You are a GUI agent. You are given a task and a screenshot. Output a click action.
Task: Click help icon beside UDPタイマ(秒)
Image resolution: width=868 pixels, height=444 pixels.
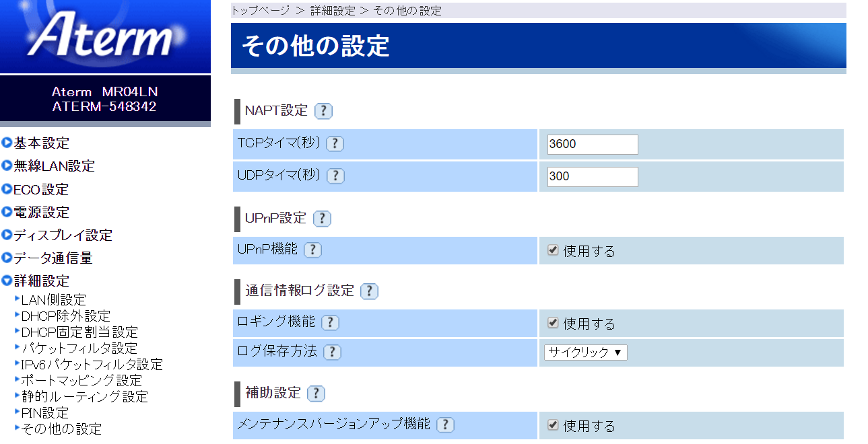335,176
